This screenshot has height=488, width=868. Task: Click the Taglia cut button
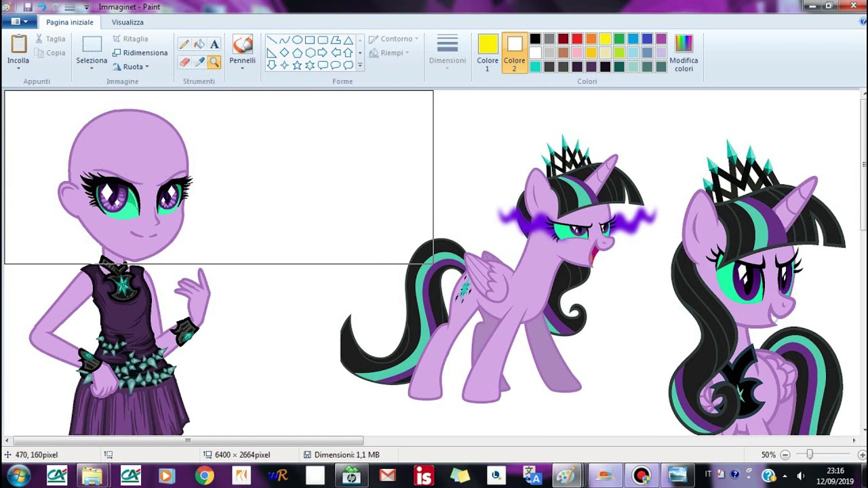coord(50,39)
